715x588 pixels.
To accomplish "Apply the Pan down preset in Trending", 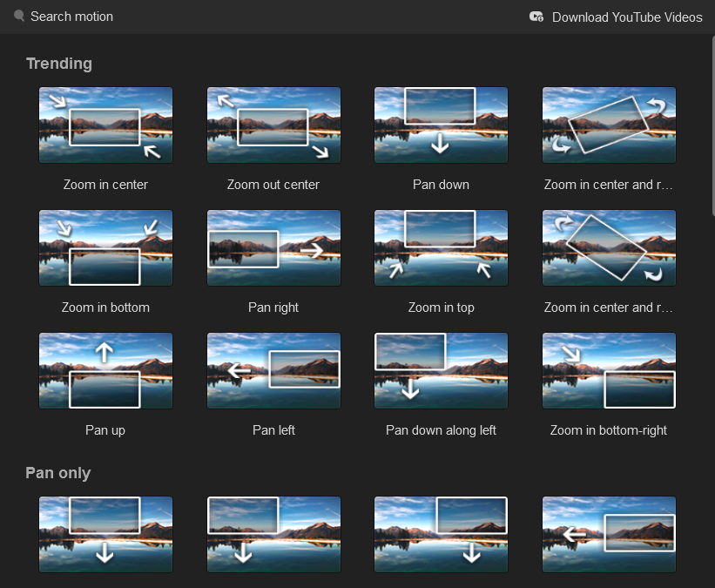I will [x=441, y=125].
